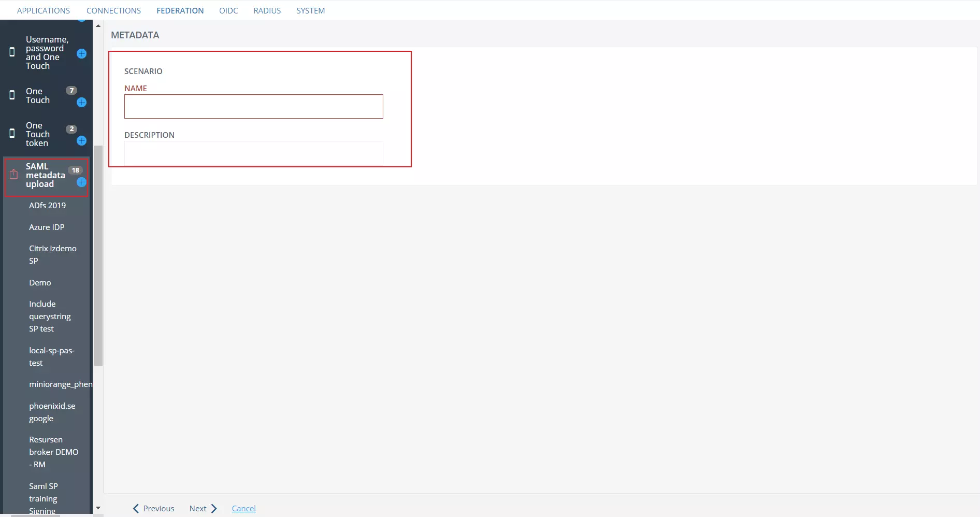Expand the One Touch token section
This screenshot has height=517, width=980.
click(x=38, y=134)
